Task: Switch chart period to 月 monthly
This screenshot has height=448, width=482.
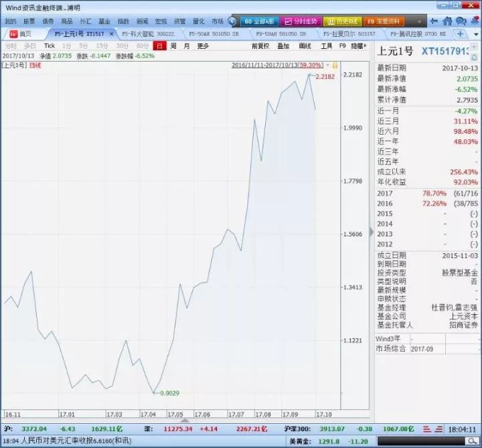Action: pos(186,46)
